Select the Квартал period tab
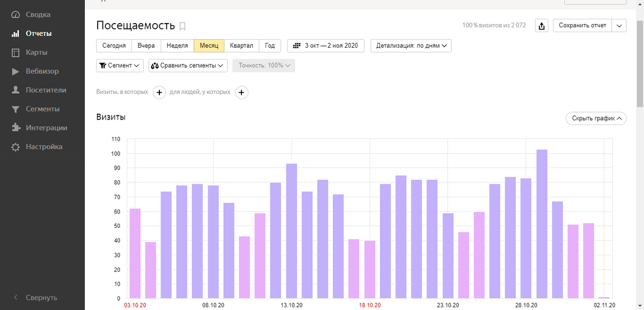The width and height of the screenshot is (644, 310). pos(241,46)
